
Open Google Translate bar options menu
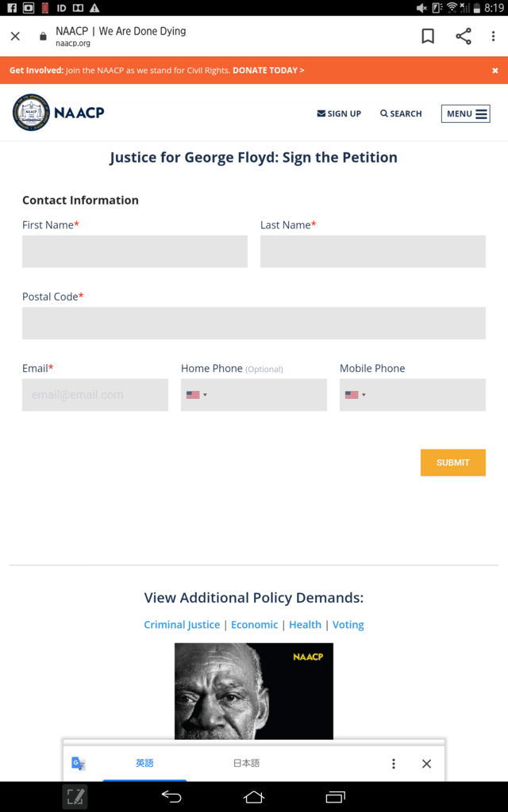coord(394,764)
